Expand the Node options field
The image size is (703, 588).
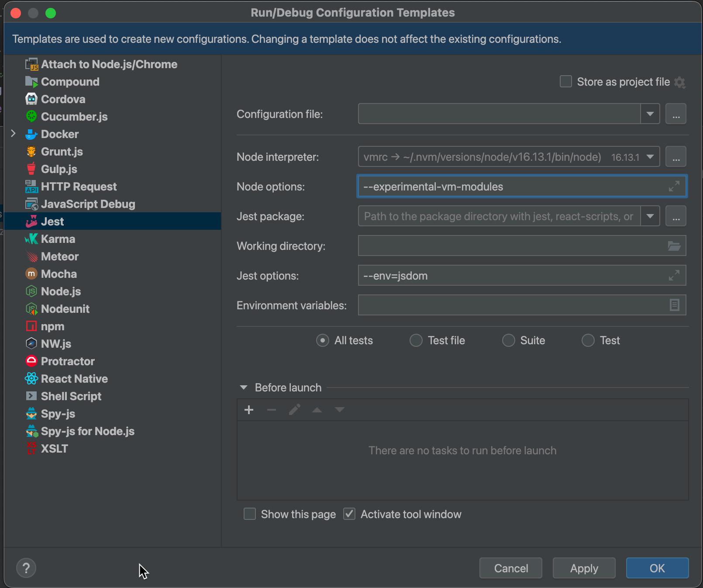674,187
